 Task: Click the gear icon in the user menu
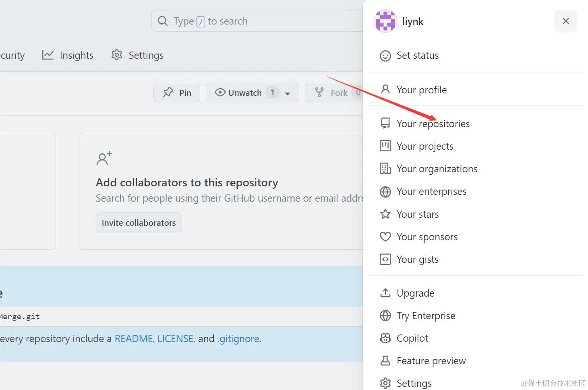385,383
